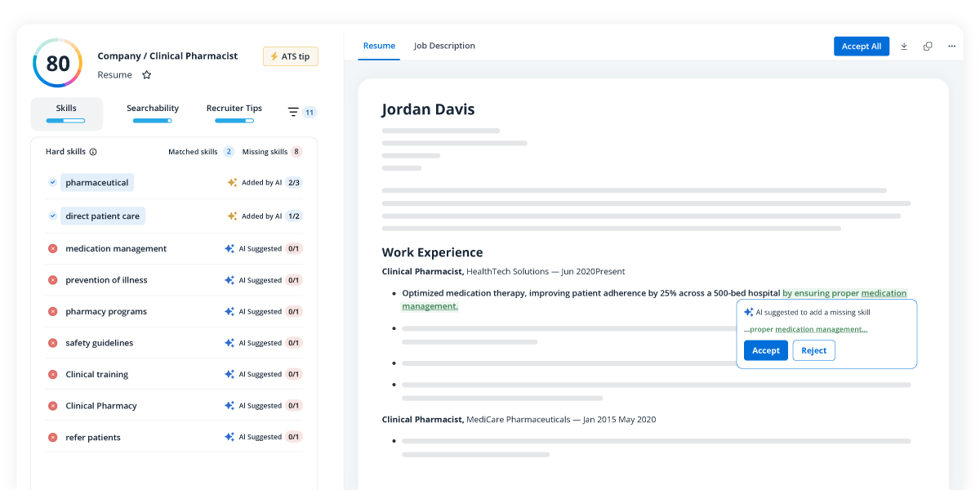Open the filter icon showing 11
This screenshot has width=980, height=490.
[293, 112]
